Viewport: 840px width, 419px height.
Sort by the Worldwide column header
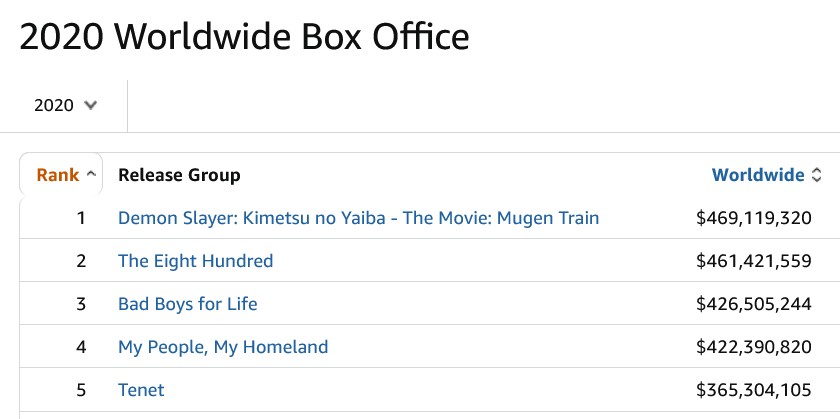758,175
